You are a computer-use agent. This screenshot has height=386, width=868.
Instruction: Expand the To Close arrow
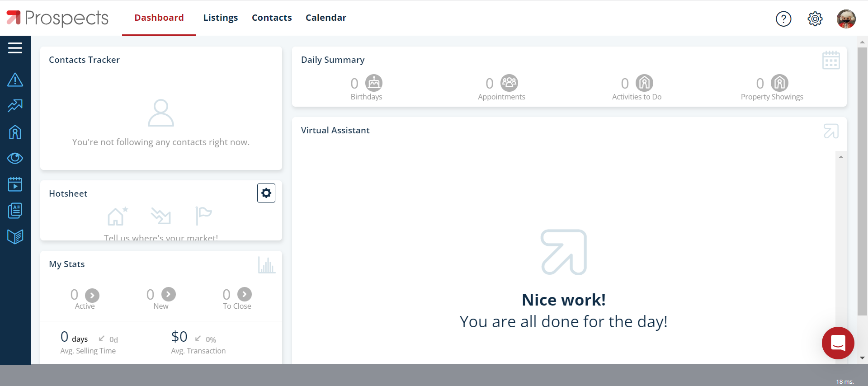[245, 294]
